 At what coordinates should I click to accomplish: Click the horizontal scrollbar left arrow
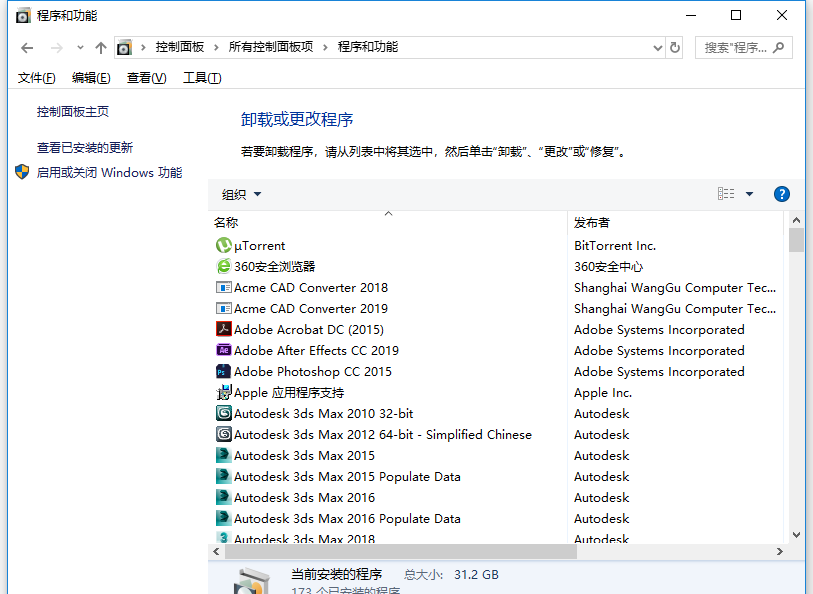216,551
